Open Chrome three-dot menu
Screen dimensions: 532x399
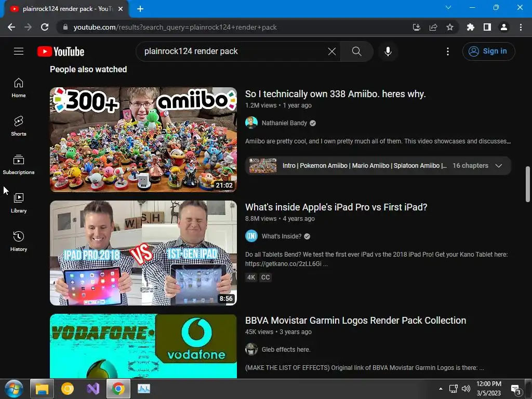(x=521, y=27)
